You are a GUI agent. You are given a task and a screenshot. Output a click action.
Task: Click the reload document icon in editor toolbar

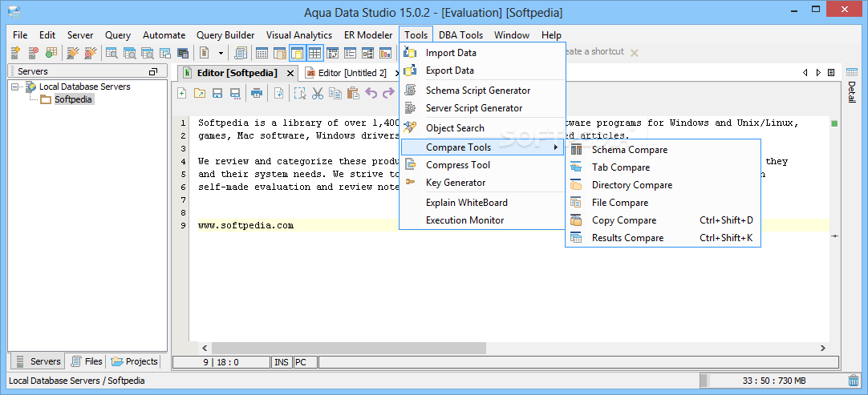pos(279,93)
